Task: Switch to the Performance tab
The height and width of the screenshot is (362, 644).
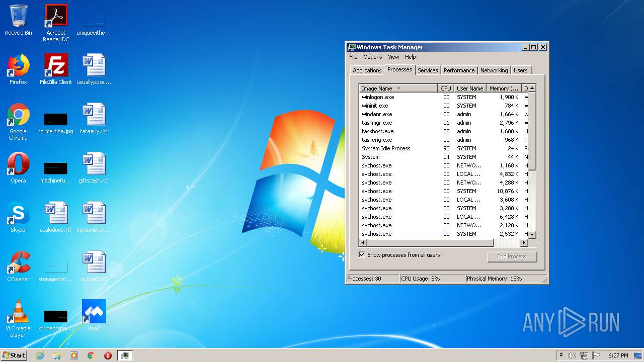Action: click(459, 70)
